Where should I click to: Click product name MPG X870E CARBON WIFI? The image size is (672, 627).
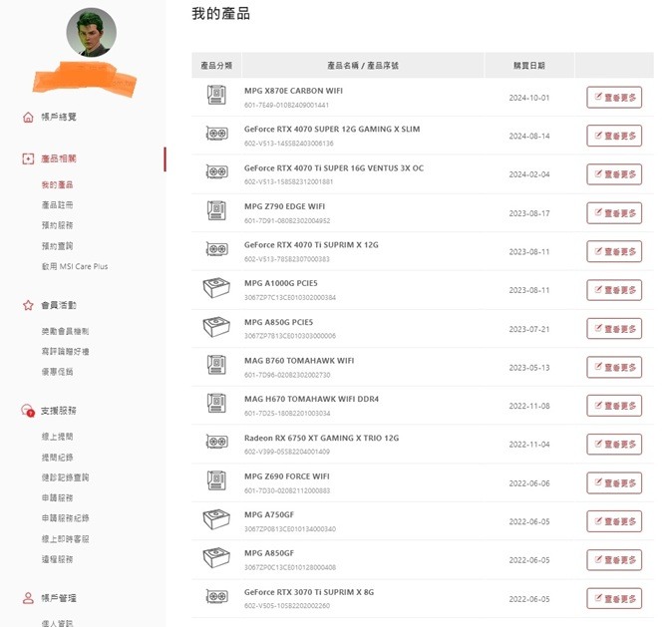293,91
